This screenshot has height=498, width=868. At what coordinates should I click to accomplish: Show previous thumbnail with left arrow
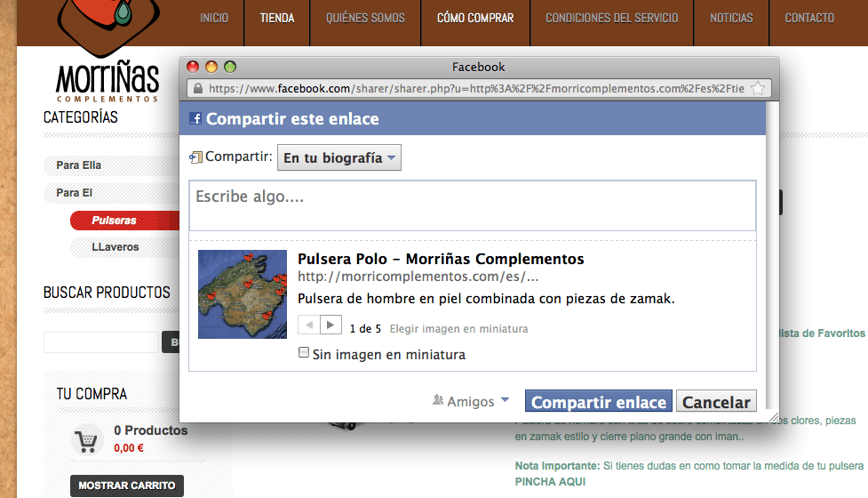[x=309, y=325]
